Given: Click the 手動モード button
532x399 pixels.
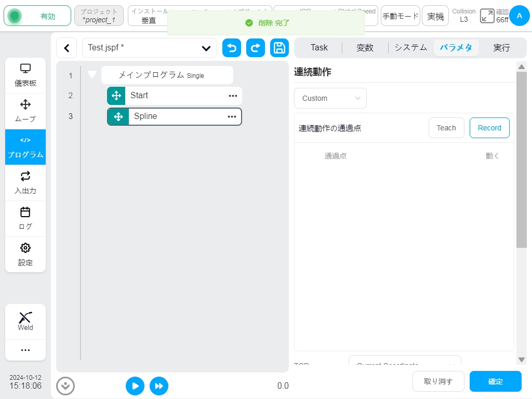Looking at the screenshot, I should click(401, 16).
